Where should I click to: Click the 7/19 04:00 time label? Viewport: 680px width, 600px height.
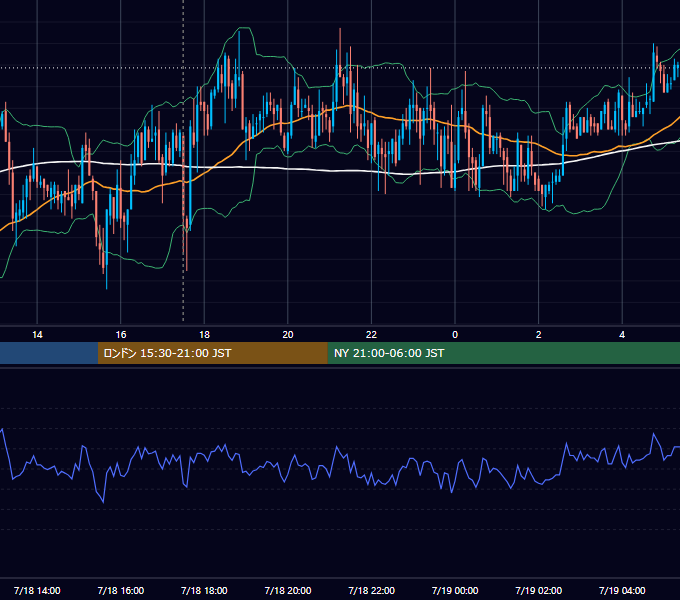[x=622, y=590]
